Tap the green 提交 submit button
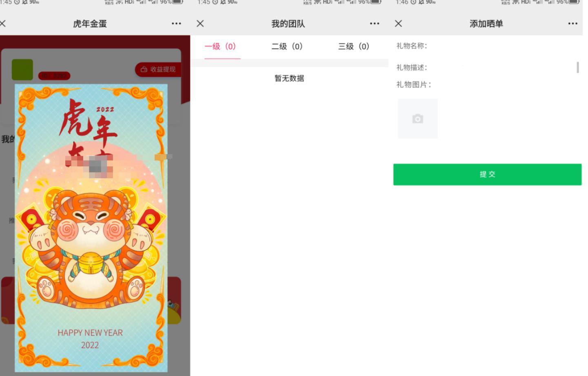The image size is (588, 376). (487, 175)
